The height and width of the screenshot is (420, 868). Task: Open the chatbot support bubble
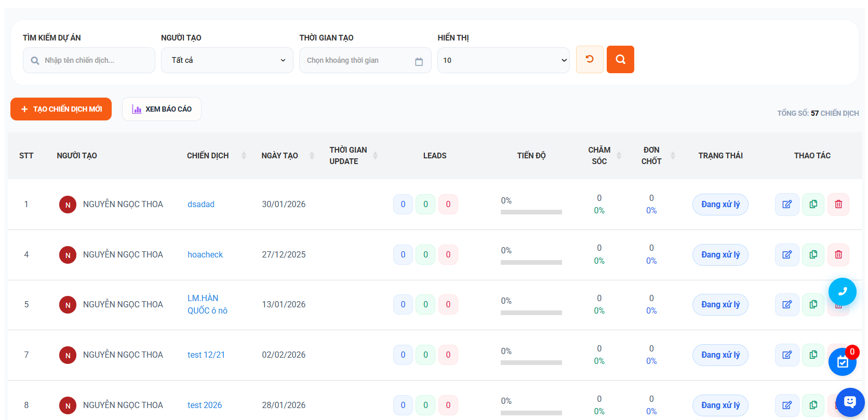point(850,402)
